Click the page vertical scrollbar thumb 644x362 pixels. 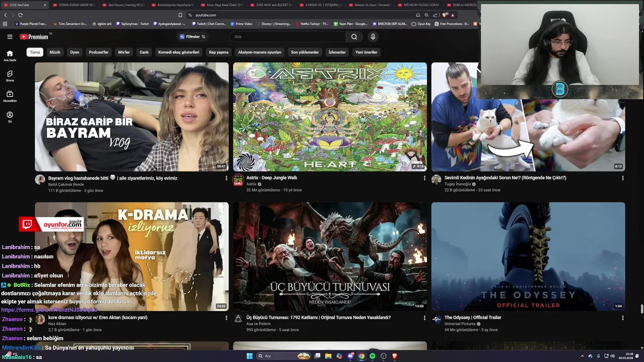641,309
